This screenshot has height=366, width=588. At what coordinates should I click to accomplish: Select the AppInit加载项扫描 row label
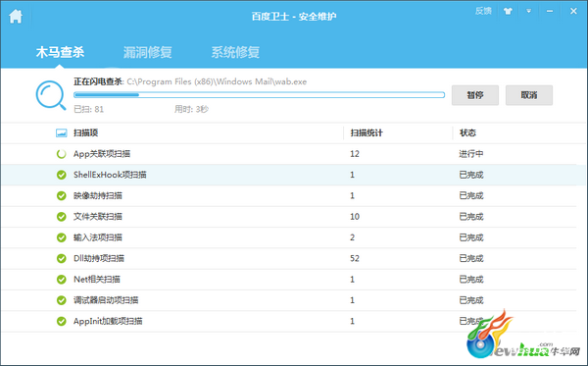108,321
